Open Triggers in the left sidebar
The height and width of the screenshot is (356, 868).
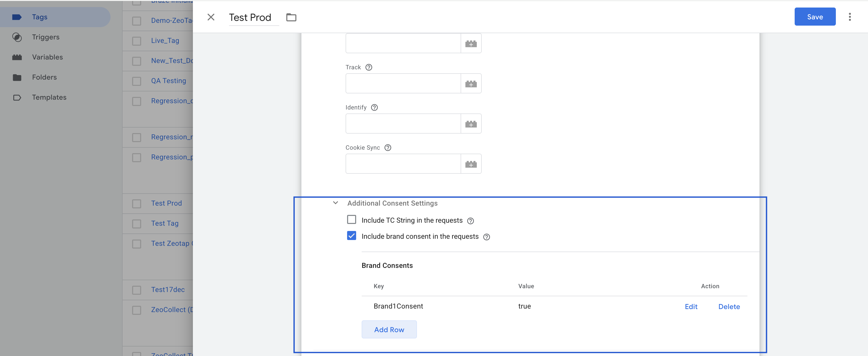point(45,37)
